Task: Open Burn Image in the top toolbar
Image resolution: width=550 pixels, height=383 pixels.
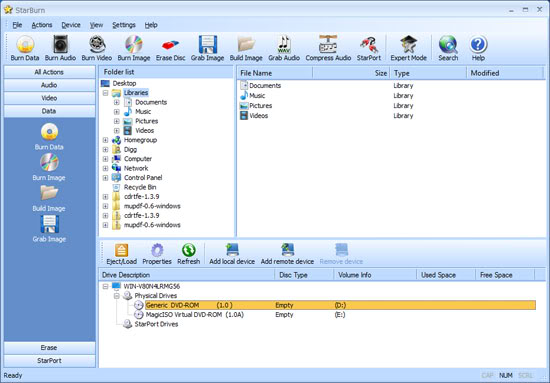Action: [134, 48]
